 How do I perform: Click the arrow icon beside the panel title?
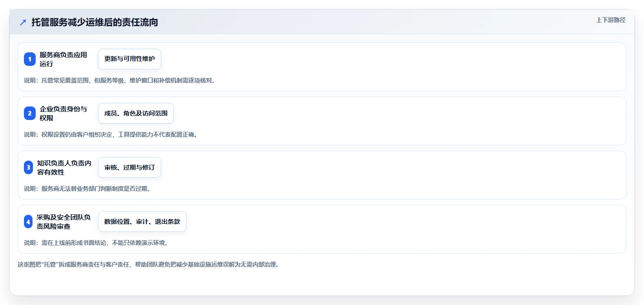(x=23, y=22)
